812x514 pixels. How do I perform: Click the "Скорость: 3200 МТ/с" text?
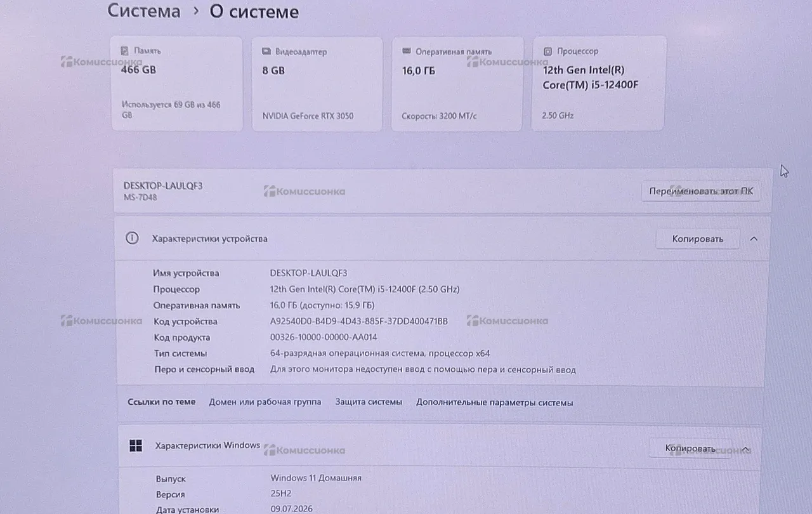point(439,116)
